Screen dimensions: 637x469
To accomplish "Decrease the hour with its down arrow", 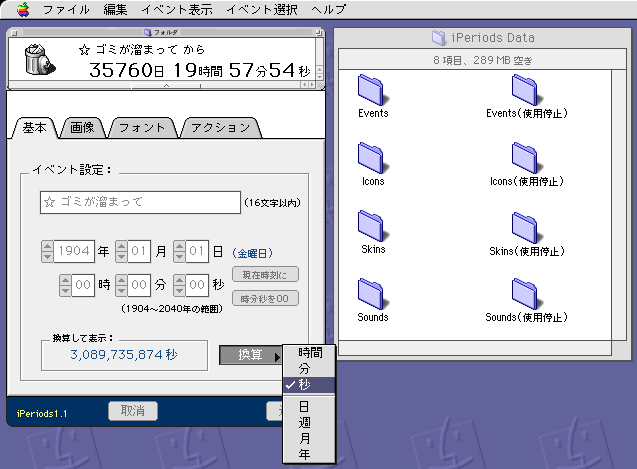I will coord(65,290).
